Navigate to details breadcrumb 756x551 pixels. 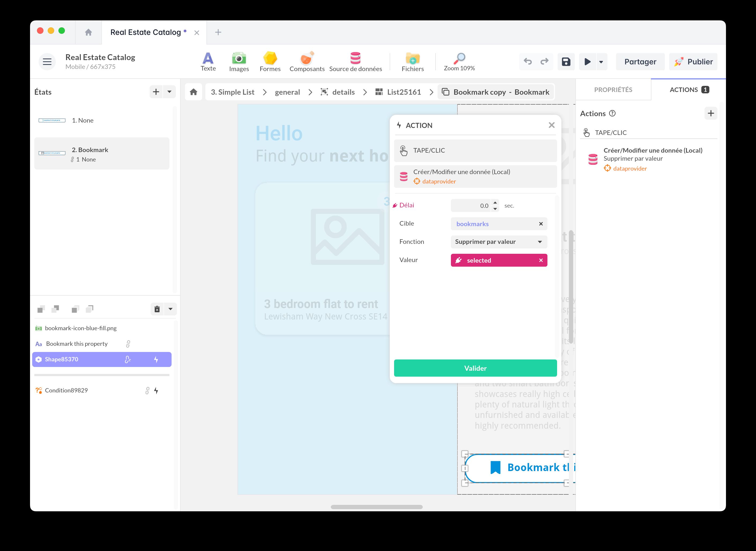pyautogui.click(x=338, y=92)
